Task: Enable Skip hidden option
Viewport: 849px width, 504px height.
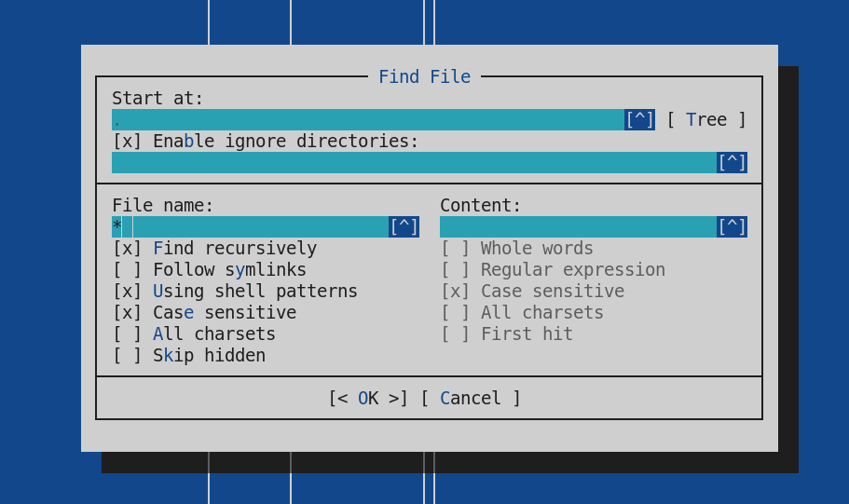Action: coord(189,356)
